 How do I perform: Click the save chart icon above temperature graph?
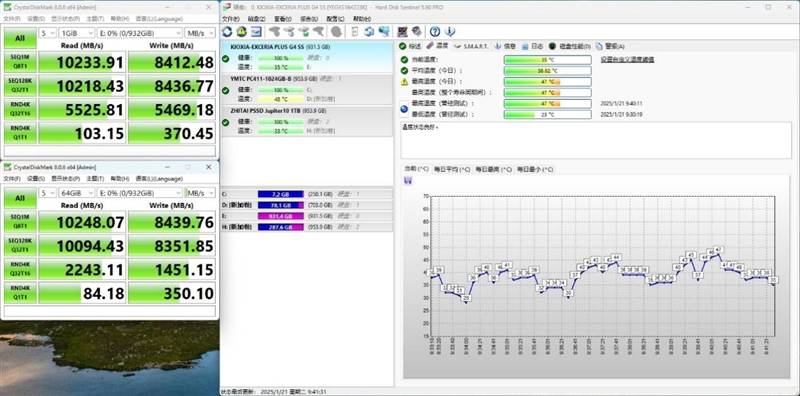(408, 181)
